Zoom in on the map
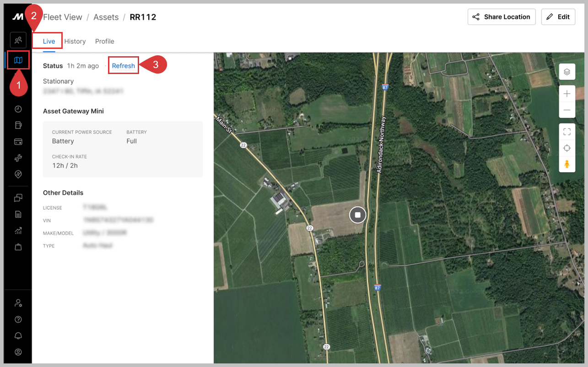Image resolution: width=588 pixels, height=367 pixels. pos(567,94)
